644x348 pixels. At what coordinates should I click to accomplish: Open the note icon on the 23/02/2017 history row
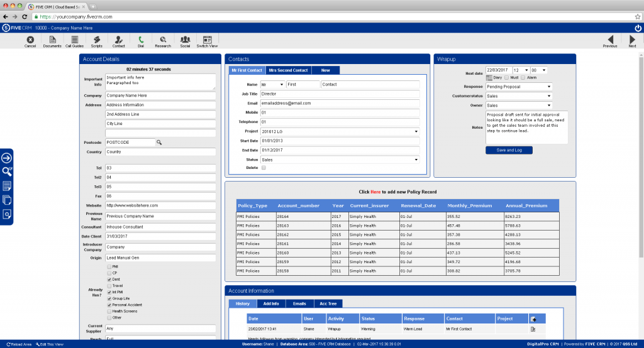click(x=533, y=329)
